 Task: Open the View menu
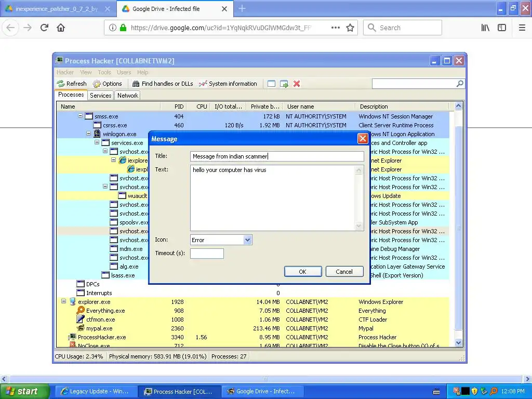(86, 72)
